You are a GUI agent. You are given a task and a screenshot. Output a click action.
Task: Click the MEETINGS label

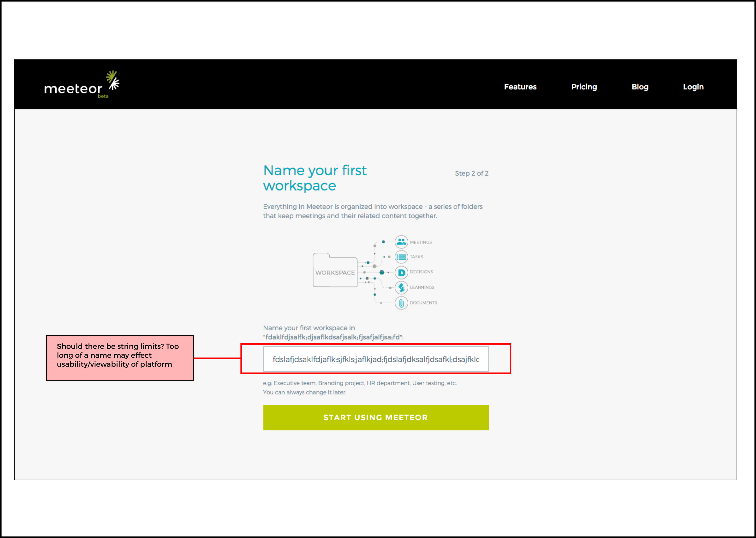click(x=421, y=242)
